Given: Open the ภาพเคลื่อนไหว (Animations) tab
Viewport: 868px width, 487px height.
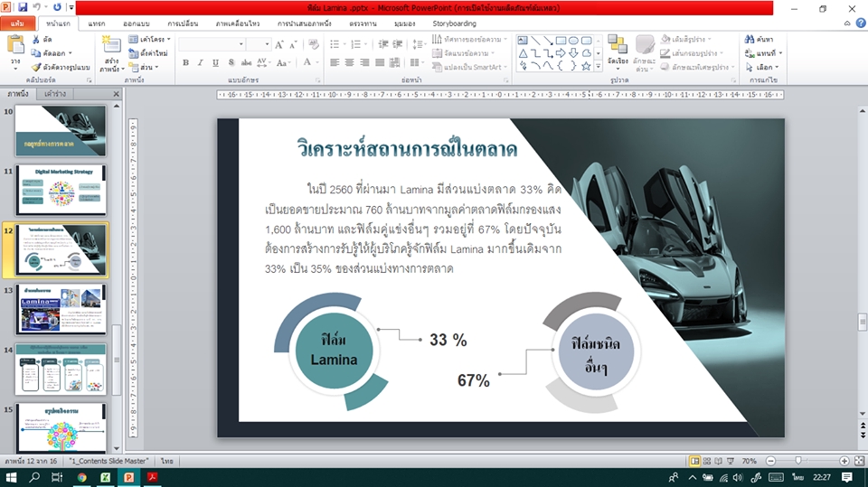Looking at the screenshot, I should [x=238, y=23].
